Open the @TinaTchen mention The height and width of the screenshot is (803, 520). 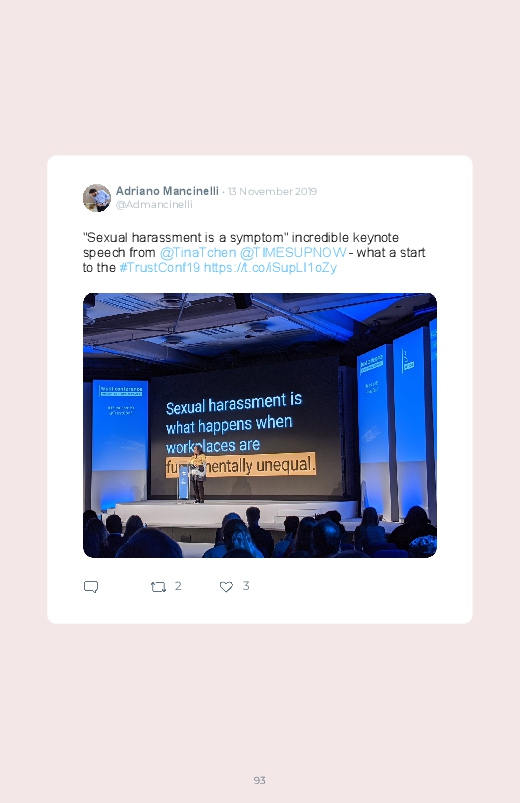198,252
